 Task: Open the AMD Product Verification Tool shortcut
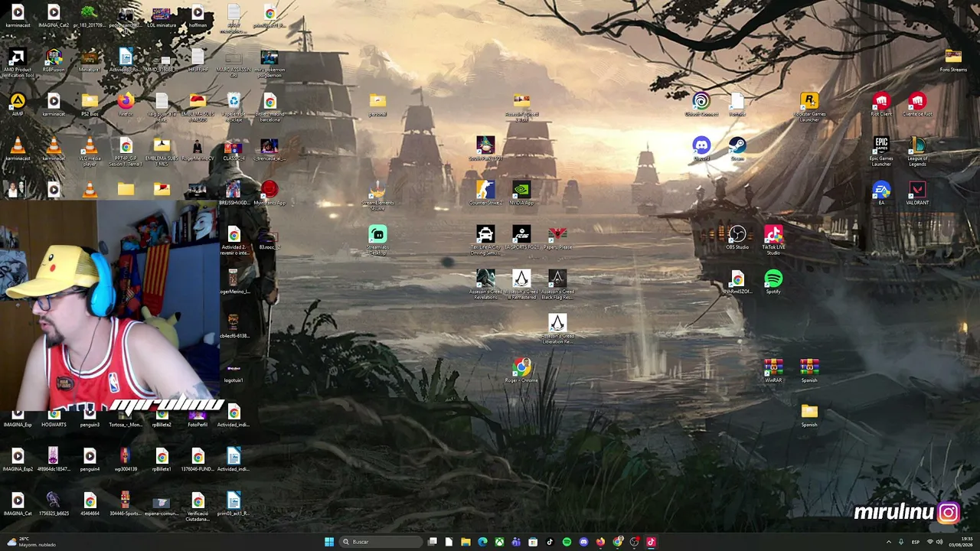[x=18, y=61]
